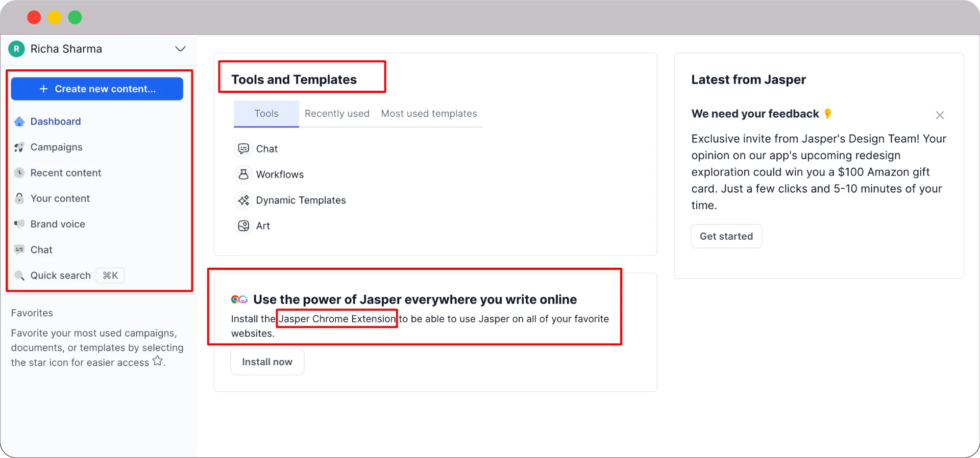Click the green macOS maximize button
Viewport: 980px width, 458px height.
(75, 17)
